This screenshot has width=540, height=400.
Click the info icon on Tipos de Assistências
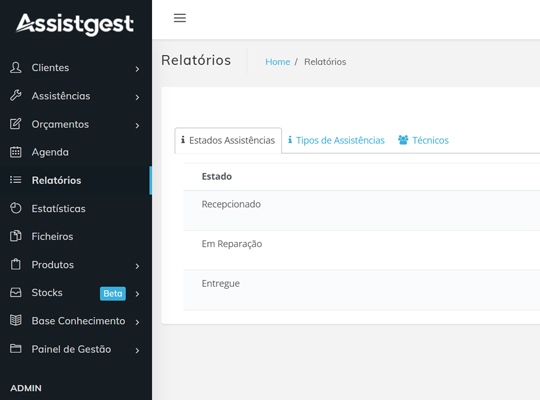click(290, 140)
